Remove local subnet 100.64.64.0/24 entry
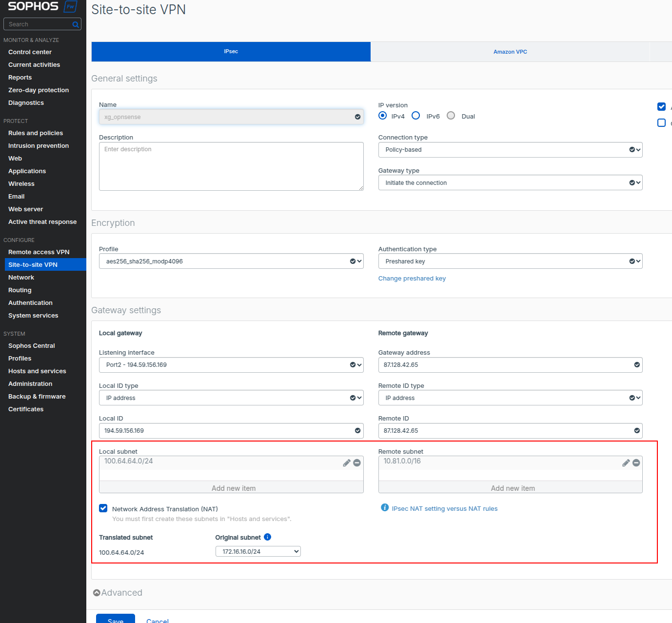 [357, 463]
